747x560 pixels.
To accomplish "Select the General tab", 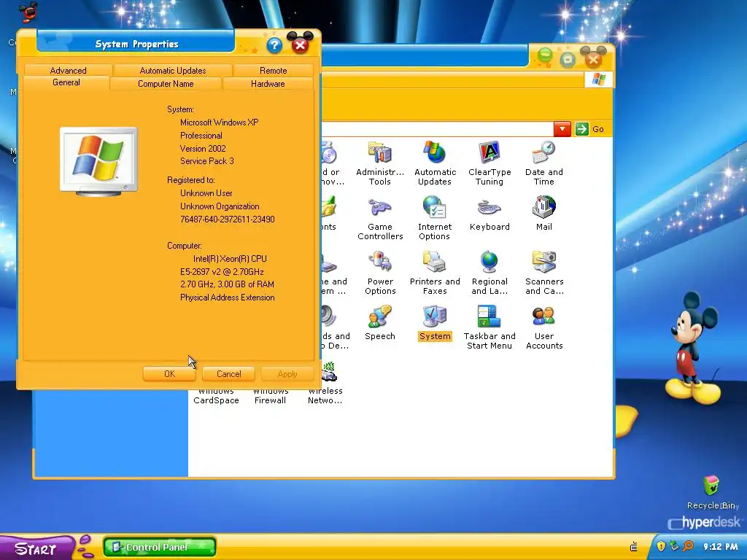I will (66, 82).
